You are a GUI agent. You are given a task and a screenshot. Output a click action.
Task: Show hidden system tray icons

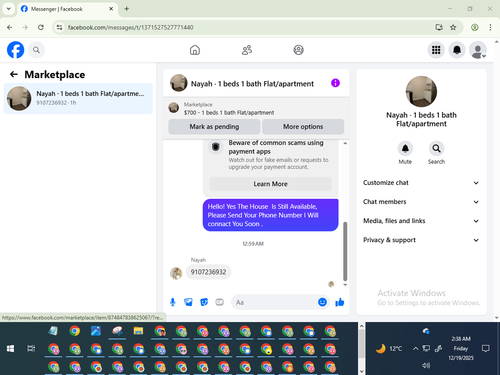[415, 349]
